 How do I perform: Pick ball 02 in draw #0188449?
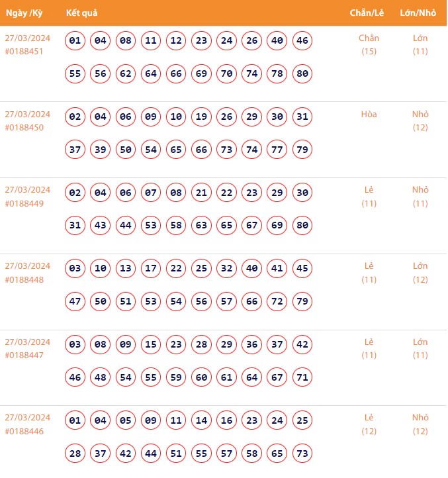point(75,193)
